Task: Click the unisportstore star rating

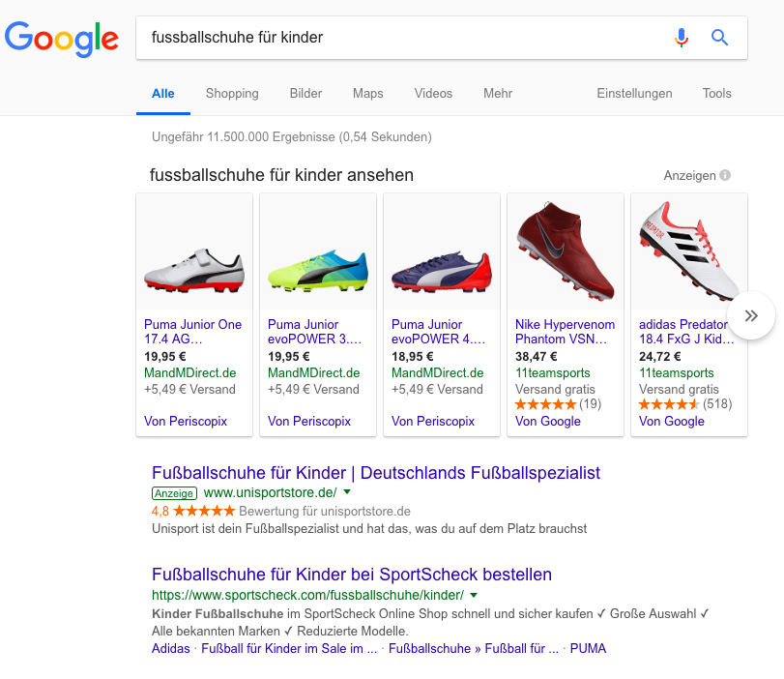Action: pyautogui.click(x=203, y=511)
